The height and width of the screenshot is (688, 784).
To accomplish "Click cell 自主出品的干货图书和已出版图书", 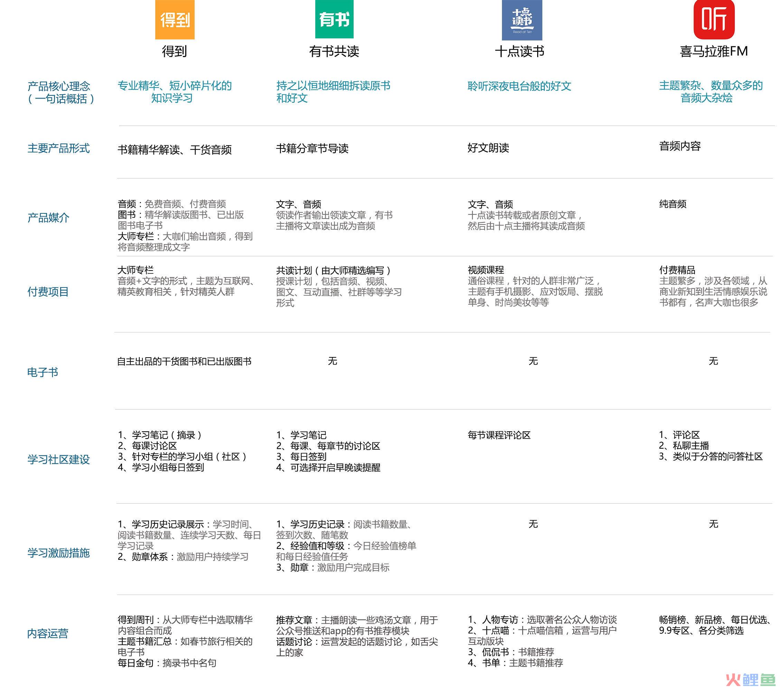I will tap(184, 361).
